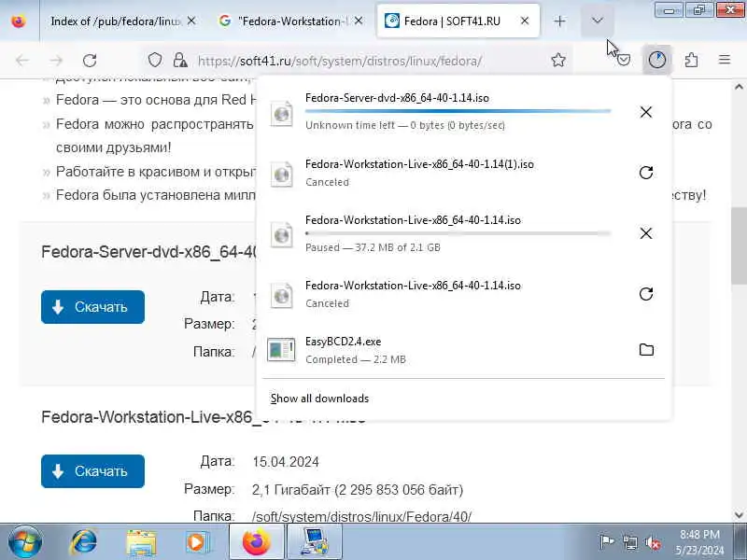The height and width of the screenshot is (560, 747).
Task: Click Show all downloads
Action: pos(319,399)
